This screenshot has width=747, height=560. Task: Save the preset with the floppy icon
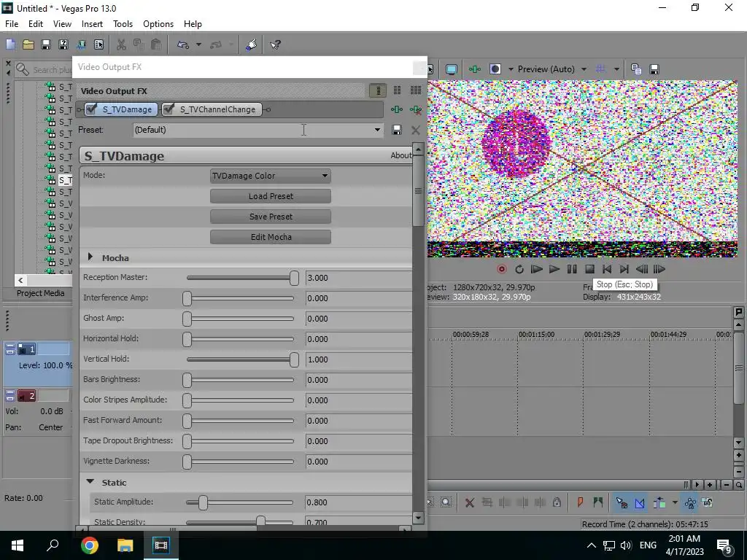tap(396, 130)
